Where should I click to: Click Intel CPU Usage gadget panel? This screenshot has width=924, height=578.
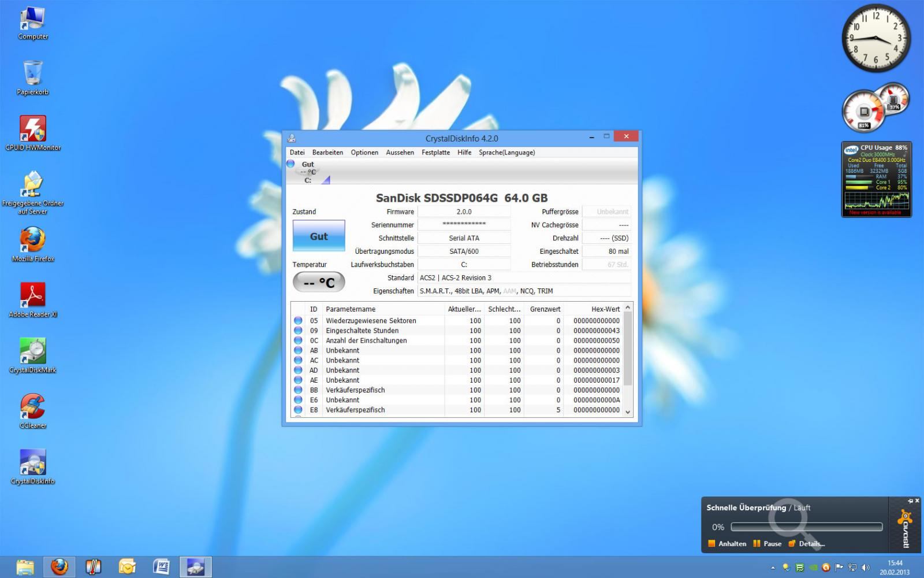click(876, 179)
